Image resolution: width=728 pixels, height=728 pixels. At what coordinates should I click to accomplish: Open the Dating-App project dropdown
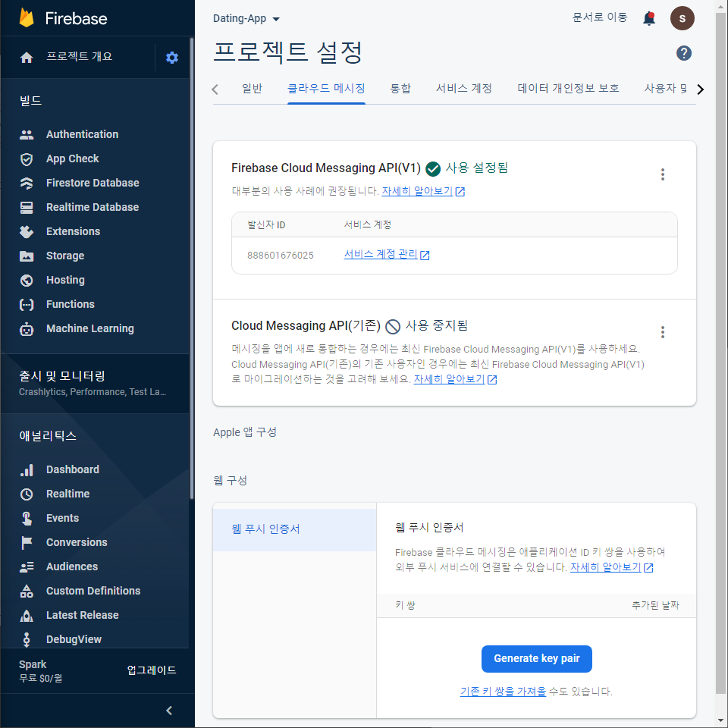click(x=246, y=18)
